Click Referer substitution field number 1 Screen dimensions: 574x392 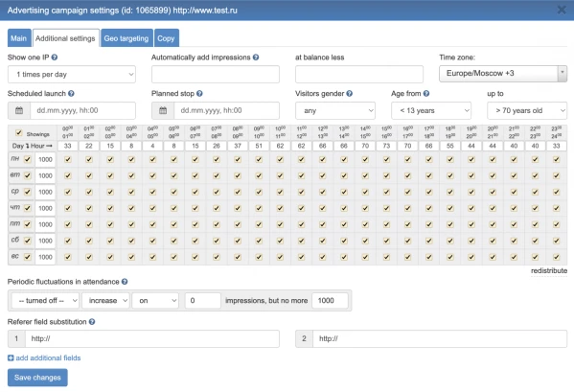(152, 338)
